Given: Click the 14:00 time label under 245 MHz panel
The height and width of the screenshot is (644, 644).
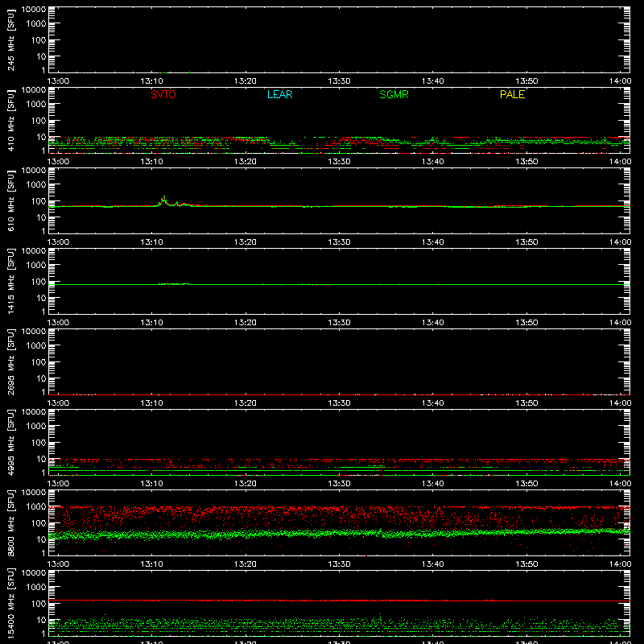Looking at the screenshot, I should click(x=620, y=81).
